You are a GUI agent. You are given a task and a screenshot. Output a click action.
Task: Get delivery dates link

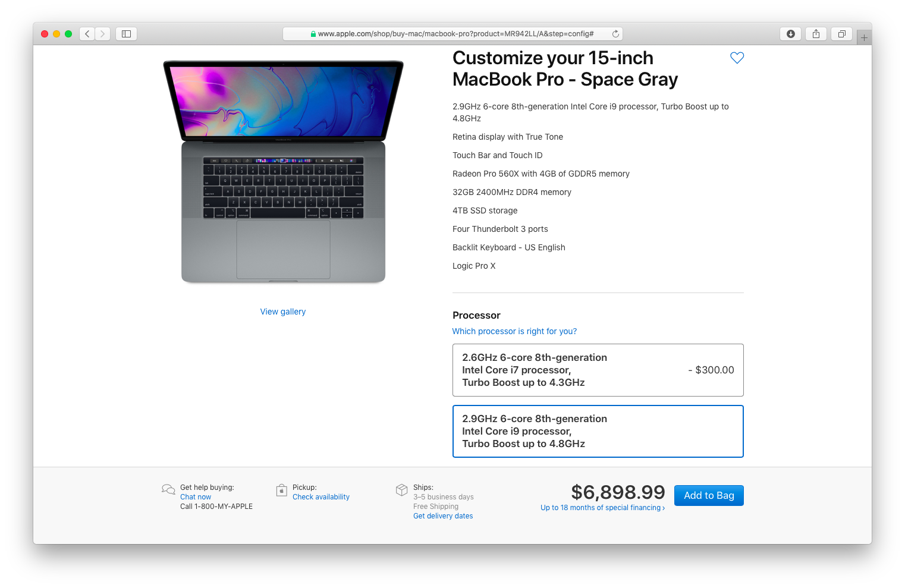coord(443,516)
